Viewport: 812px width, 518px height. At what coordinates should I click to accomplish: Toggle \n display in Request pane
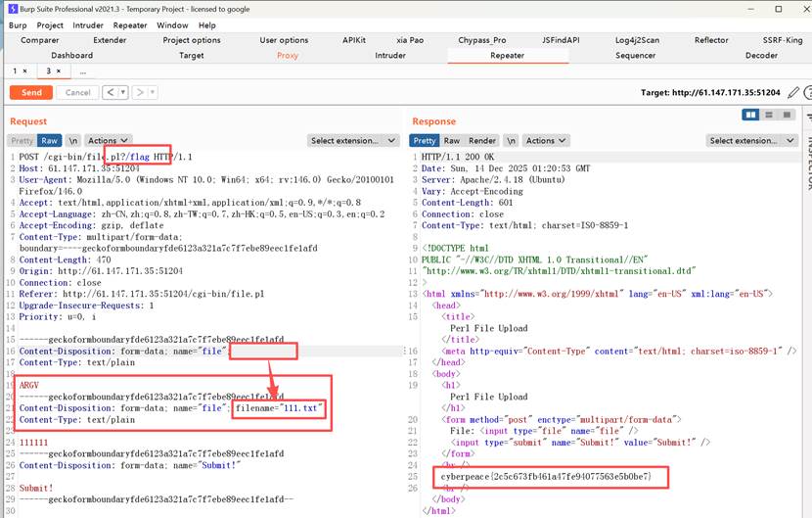[73, 141]
